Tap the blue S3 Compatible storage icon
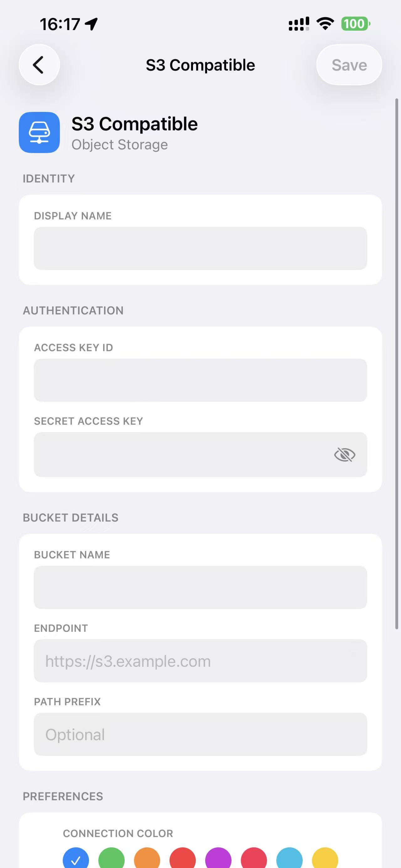Screen dimensions: 401x868 (39, 132)
